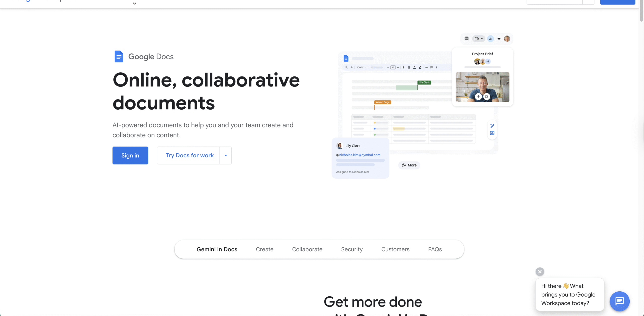Click the page vertical scrollbar
The image size is (644, 316).
point(641,10)
